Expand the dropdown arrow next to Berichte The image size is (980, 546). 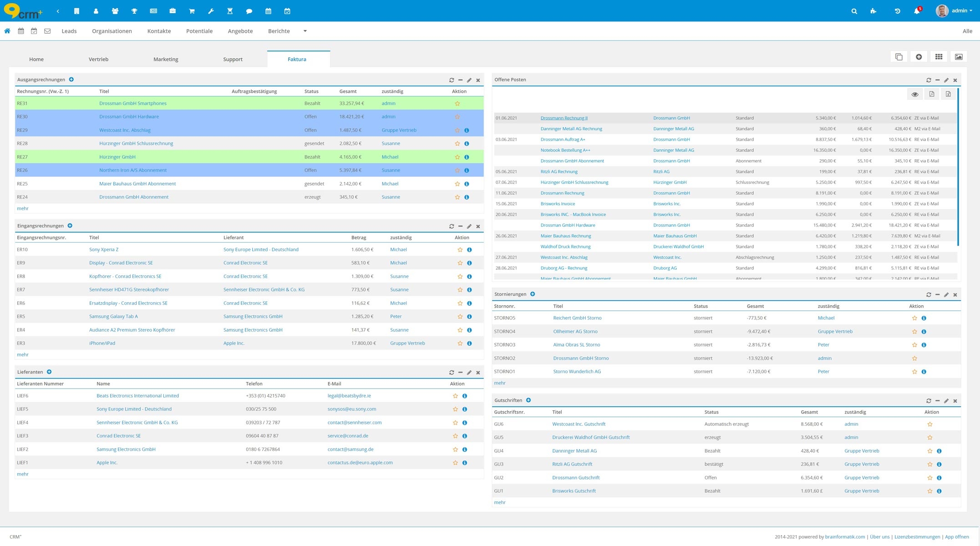click(x=305, y=31)
